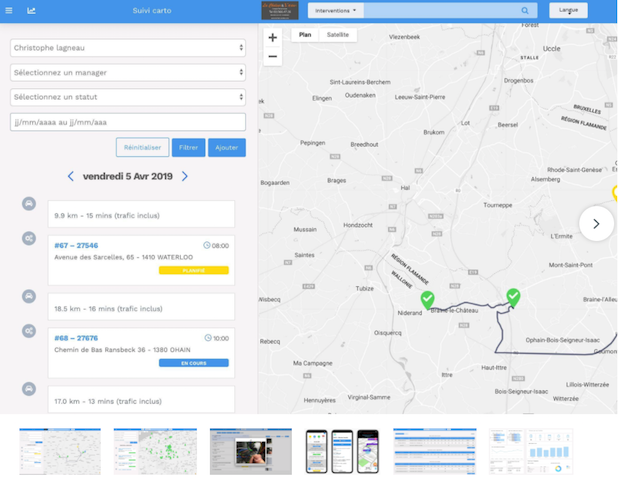
Task: Click the date range input field
Action: point(128,122)
